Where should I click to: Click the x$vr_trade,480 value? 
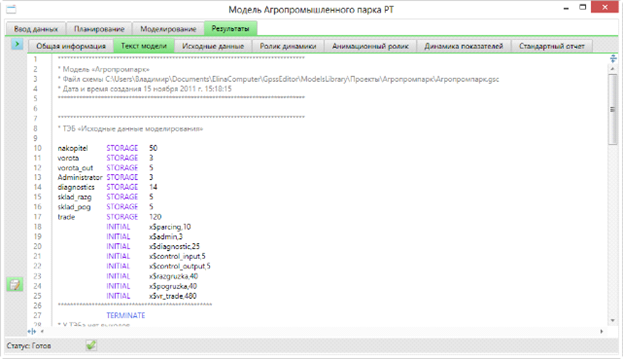point(173,296)
